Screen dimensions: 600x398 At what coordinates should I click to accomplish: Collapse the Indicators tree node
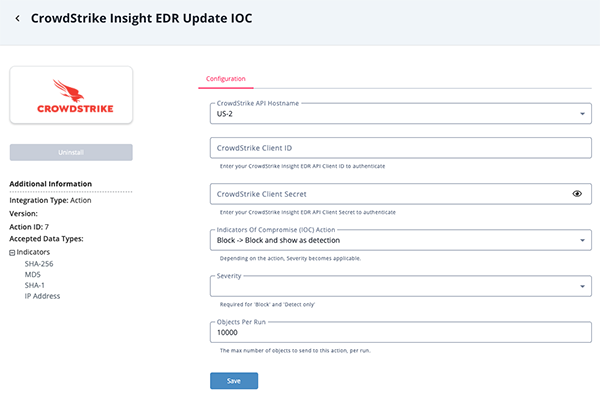point(12,253)
